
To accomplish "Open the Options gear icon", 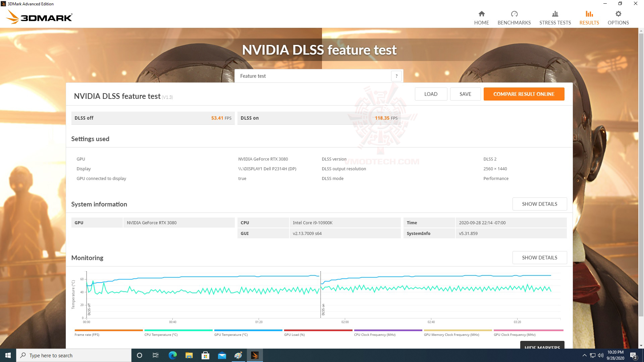I will [618, 14].
